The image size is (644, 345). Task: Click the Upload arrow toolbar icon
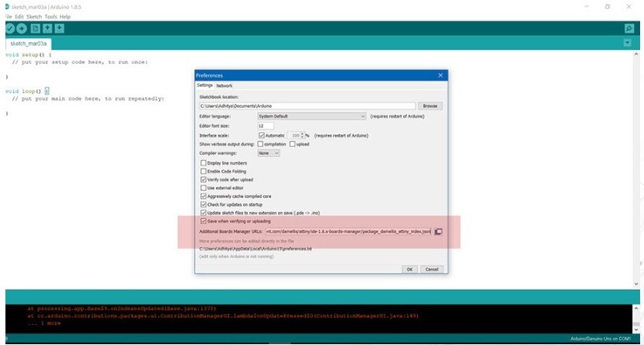click(x=21, y=28)
